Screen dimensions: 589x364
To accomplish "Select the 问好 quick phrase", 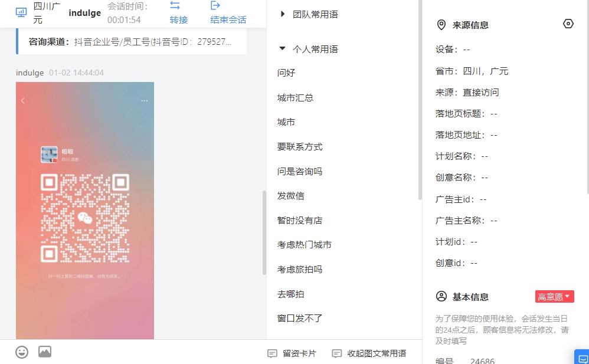I will click(286, 73).
